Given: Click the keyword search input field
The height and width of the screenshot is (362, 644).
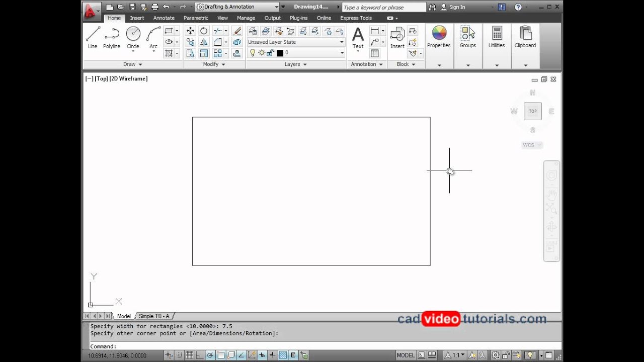Looking at the screenshot, I should pyautogui.click(x=383, y=7).
